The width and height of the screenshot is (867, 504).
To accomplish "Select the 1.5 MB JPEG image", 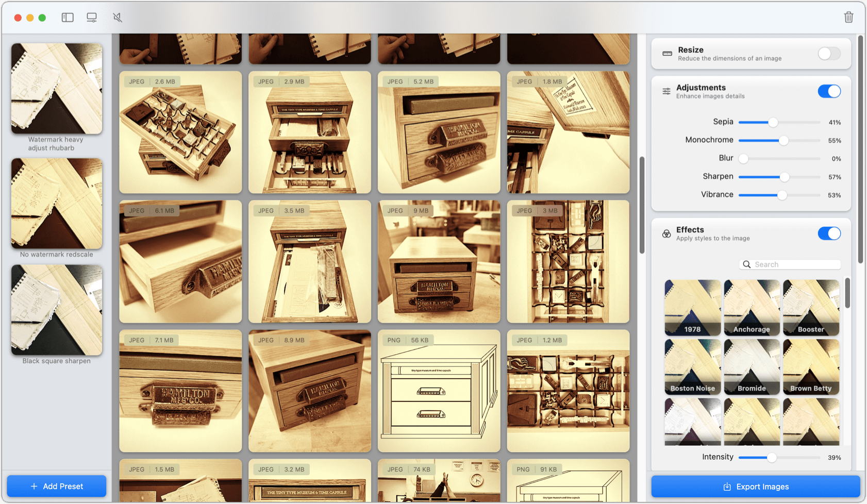I will tap(180, 480).
